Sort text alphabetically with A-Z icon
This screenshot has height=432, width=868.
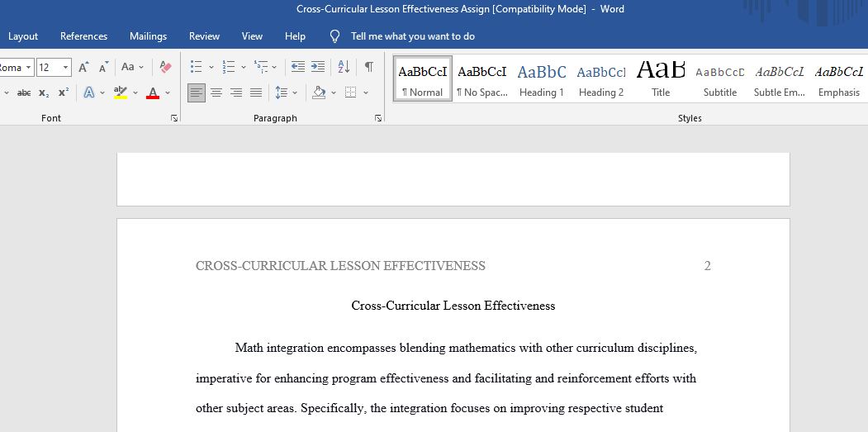tap(344, 67)
